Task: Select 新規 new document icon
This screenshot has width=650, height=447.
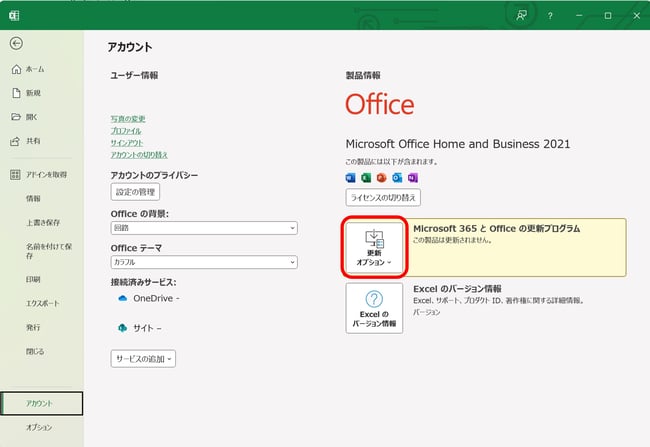Action: 16,93
